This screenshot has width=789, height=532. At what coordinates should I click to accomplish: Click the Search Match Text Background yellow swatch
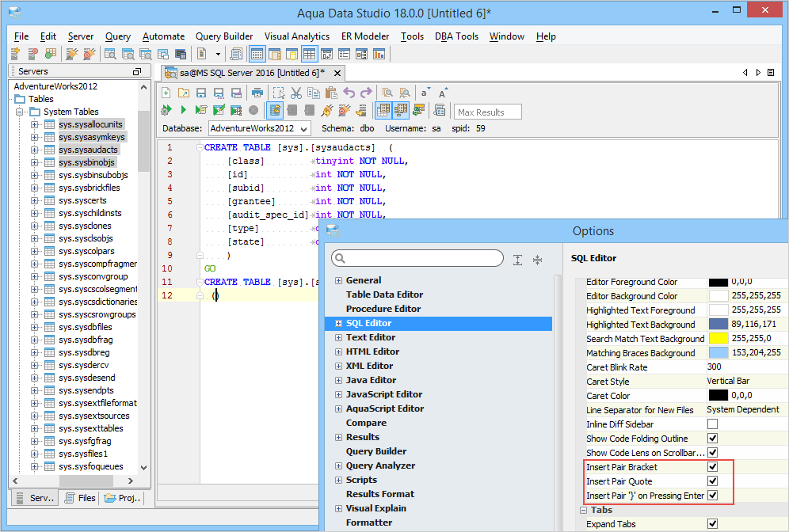[718, 339]
